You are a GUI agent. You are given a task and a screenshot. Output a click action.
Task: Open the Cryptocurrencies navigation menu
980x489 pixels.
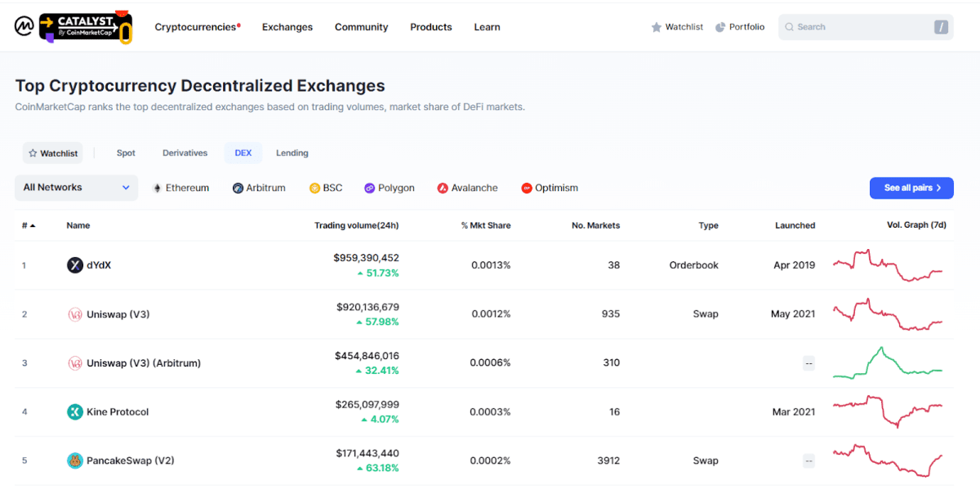[x=196, y=27]
